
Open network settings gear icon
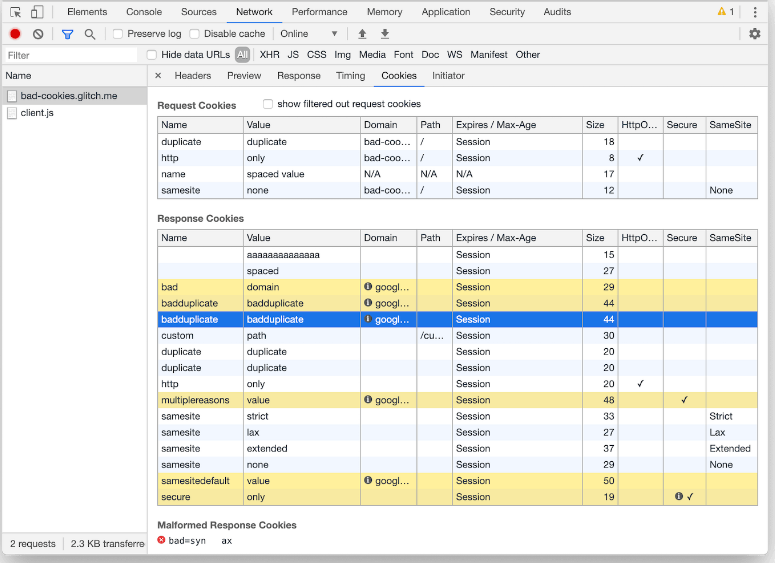754,34
